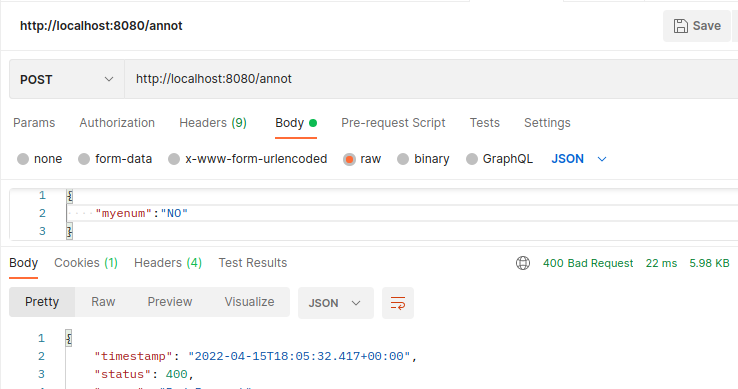Click the globe network info icon
The height and width of the screenshot is (389, 738).
(x=523, y=263)
